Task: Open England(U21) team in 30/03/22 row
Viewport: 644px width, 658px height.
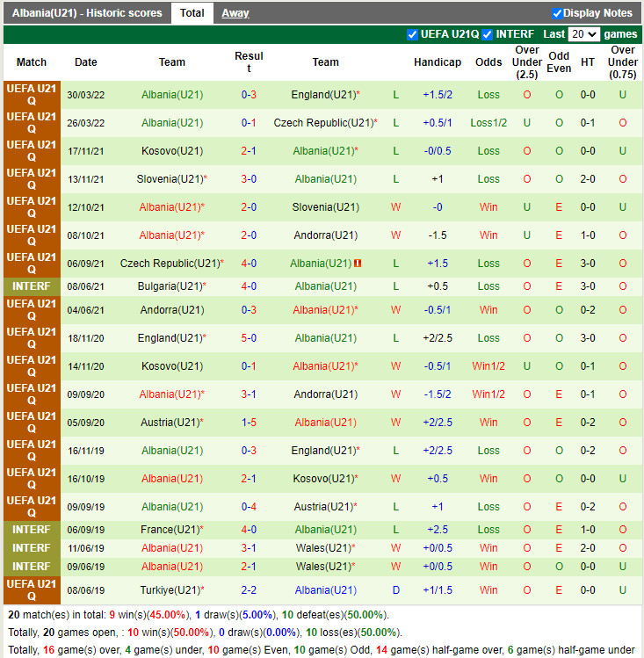Action: click(322, 95)
